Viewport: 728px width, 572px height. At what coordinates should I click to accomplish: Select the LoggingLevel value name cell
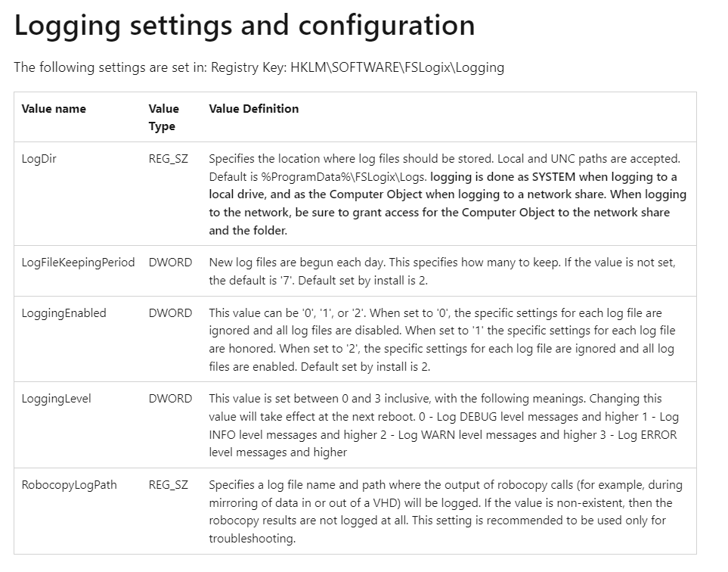(56, 398)
